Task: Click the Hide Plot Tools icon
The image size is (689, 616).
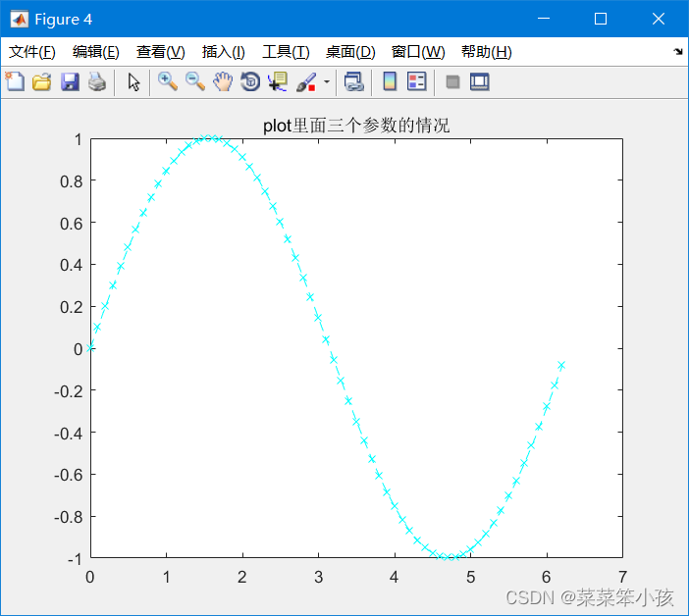Action: 452,82
